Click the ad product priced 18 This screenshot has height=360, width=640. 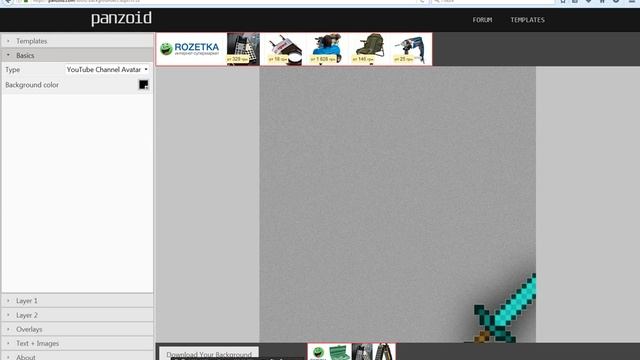[284, 49]
